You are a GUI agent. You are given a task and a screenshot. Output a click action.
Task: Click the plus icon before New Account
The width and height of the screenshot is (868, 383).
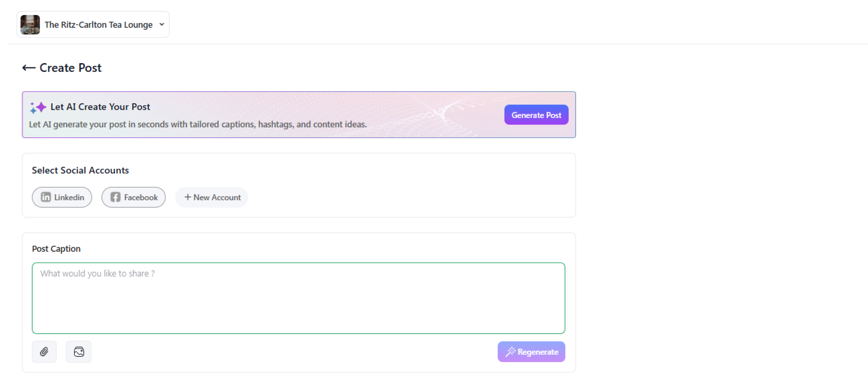[188, 197]
